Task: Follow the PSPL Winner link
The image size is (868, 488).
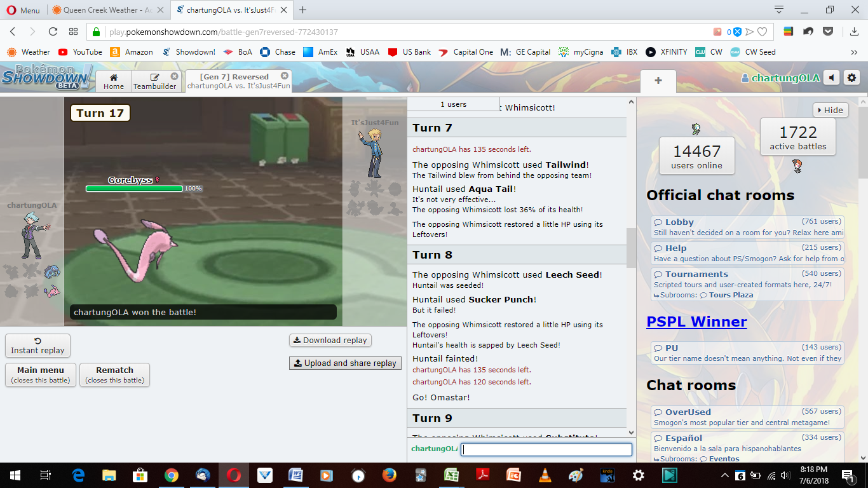Action: [x=696, y=322]
